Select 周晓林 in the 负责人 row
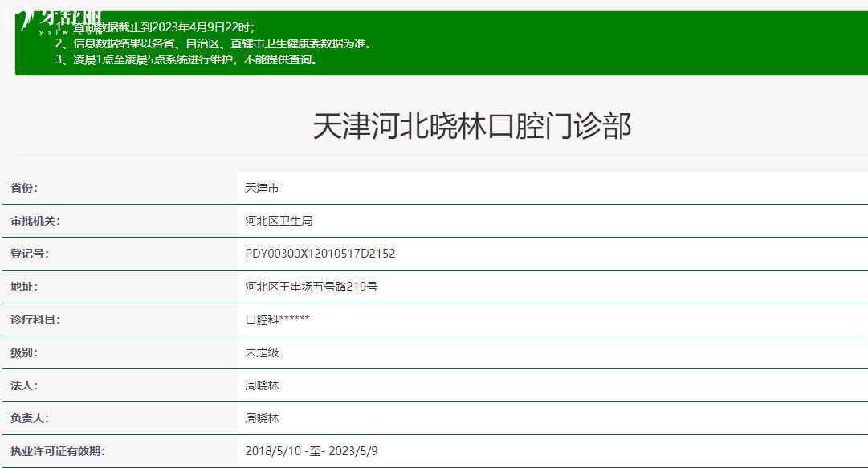The height and width of the screenshot is (468, 868). (x=262, y=418)
